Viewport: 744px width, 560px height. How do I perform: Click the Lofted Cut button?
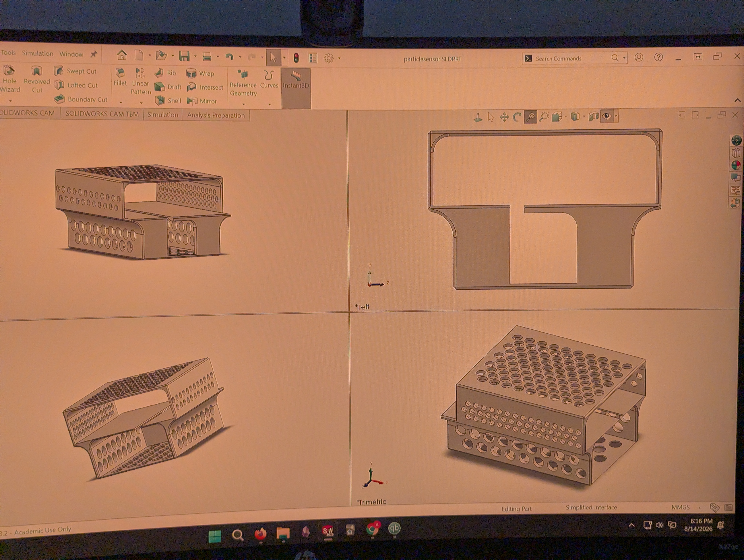76,85
